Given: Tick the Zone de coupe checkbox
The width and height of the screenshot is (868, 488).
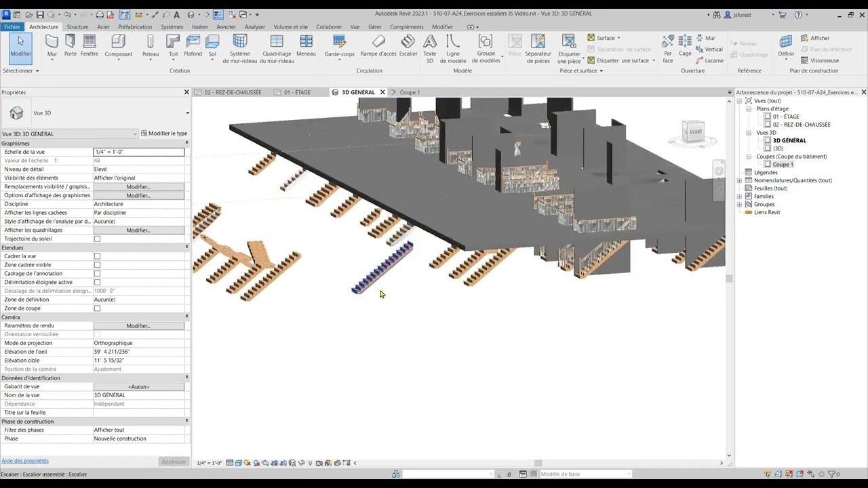Looking at the screenshot, I should [97, 308].
